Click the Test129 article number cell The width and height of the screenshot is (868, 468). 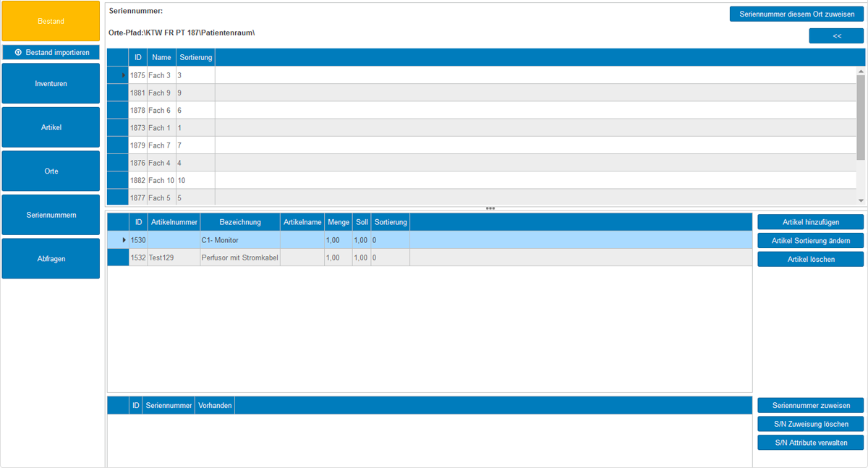point(174,258)
